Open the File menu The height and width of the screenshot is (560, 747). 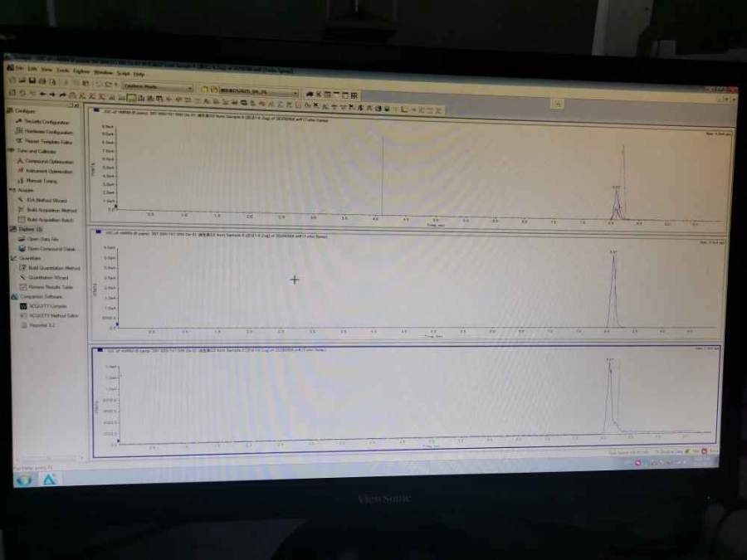click(19, 68)
